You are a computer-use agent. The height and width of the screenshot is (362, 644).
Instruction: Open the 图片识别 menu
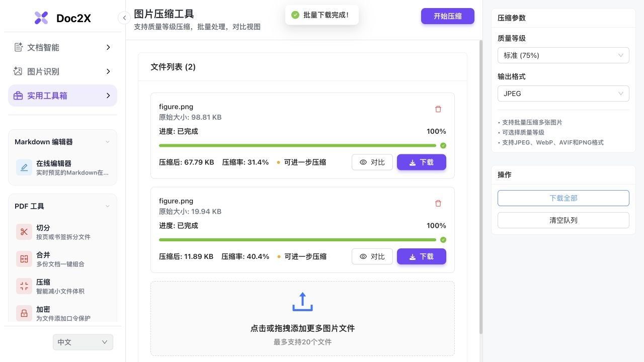click(63, 71)
